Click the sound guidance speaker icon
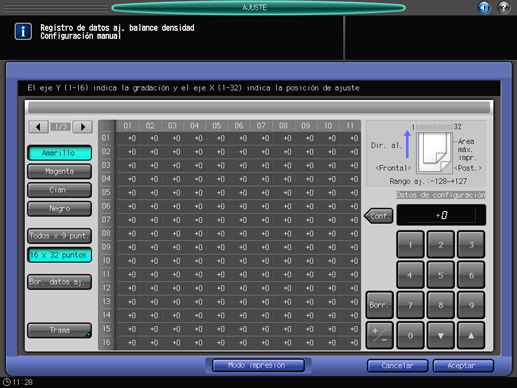Screen dimensions: 517x388 pos(484,7)
